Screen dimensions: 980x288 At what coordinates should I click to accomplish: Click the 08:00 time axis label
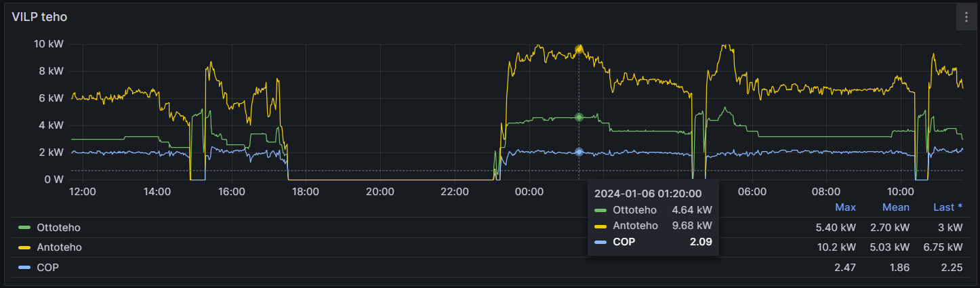coord(825,192)
